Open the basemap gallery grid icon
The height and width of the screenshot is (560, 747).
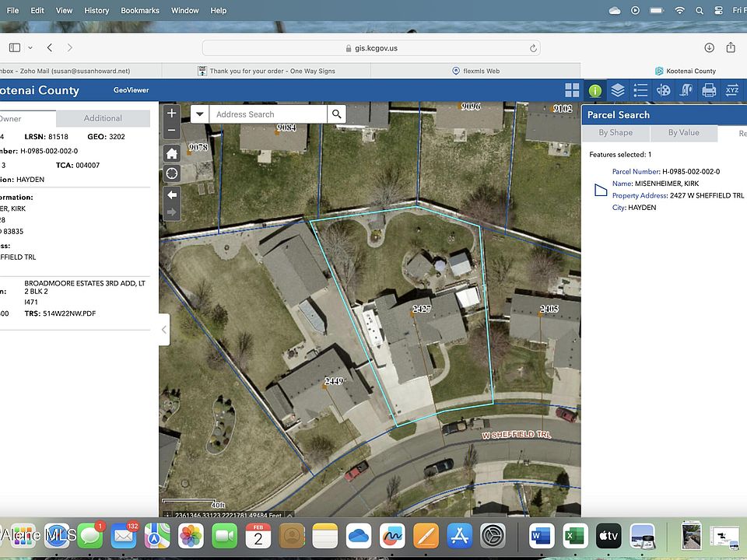[x=572, y=90]
